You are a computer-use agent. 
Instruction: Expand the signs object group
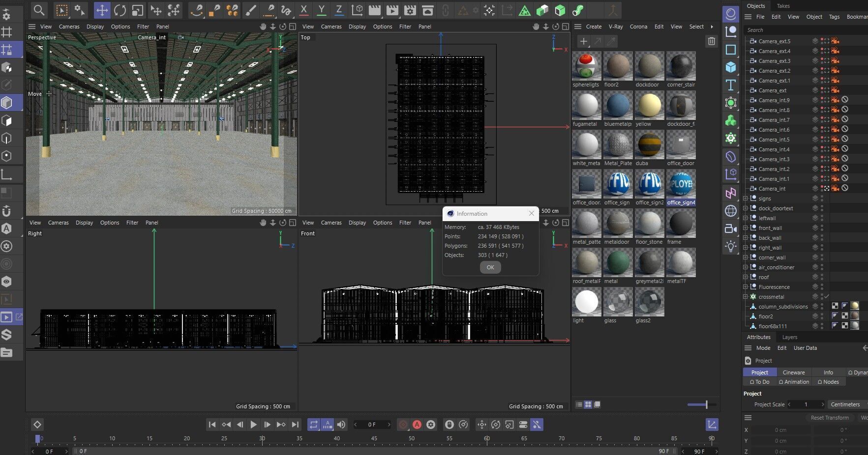tap(746, 199)
